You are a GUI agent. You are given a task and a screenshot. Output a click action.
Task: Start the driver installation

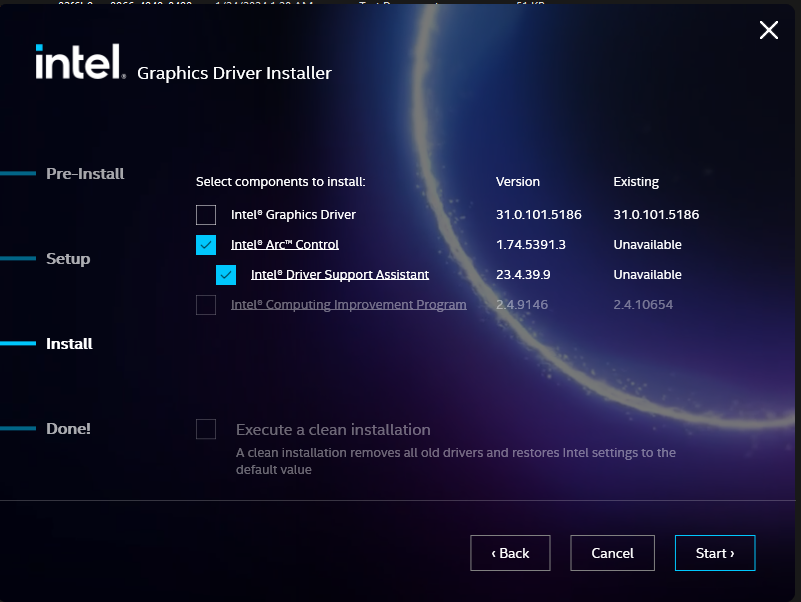coord(715,553)
